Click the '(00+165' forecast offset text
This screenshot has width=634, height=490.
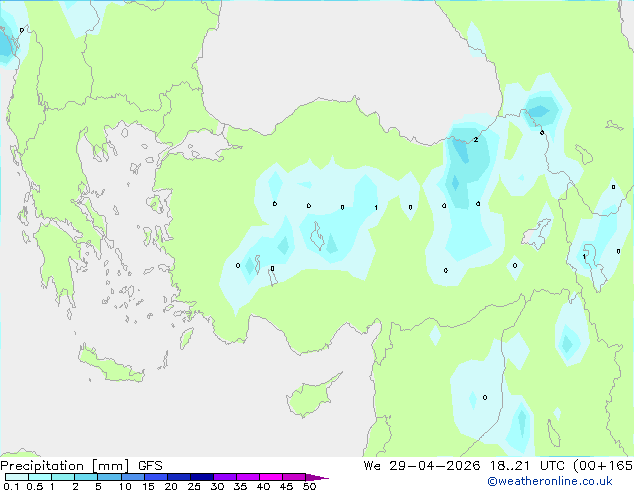[603, 466]
